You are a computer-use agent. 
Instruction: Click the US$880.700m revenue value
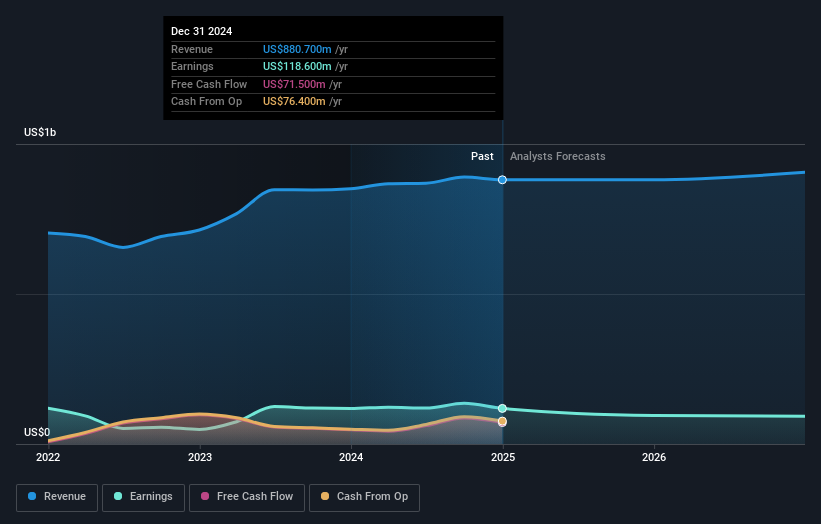pos(297,49)
